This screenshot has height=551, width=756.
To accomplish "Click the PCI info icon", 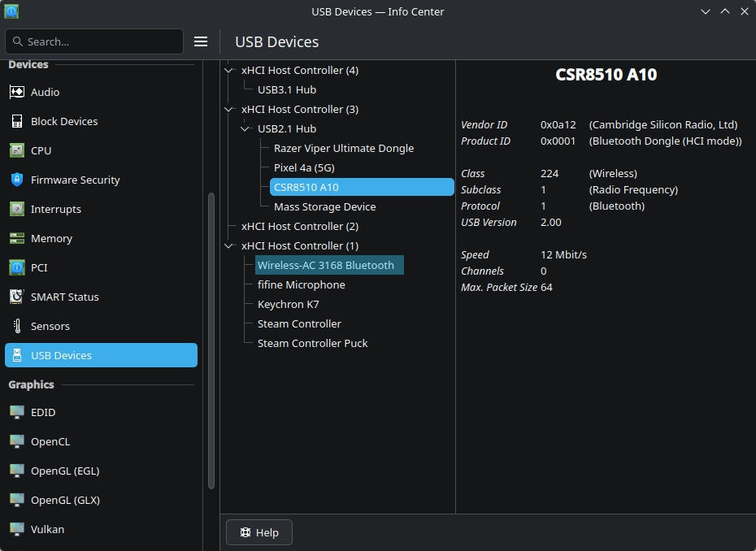I will click(17, 267).
